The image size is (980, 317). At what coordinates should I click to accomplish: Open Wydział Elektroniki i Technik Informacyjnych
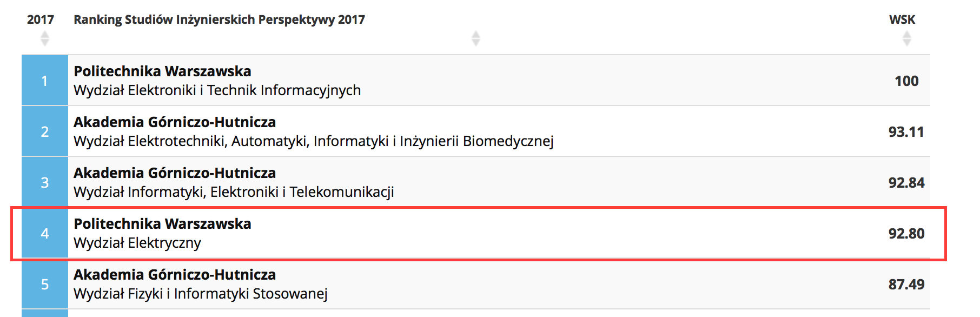tap(217, 90)
